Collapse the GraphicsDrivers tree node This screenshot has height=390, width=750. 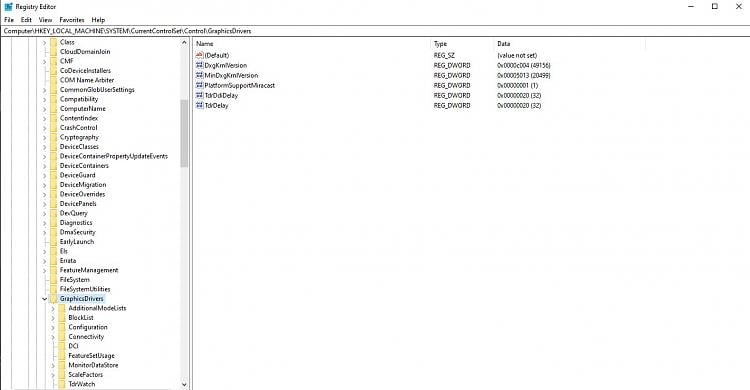pos(44,299)
